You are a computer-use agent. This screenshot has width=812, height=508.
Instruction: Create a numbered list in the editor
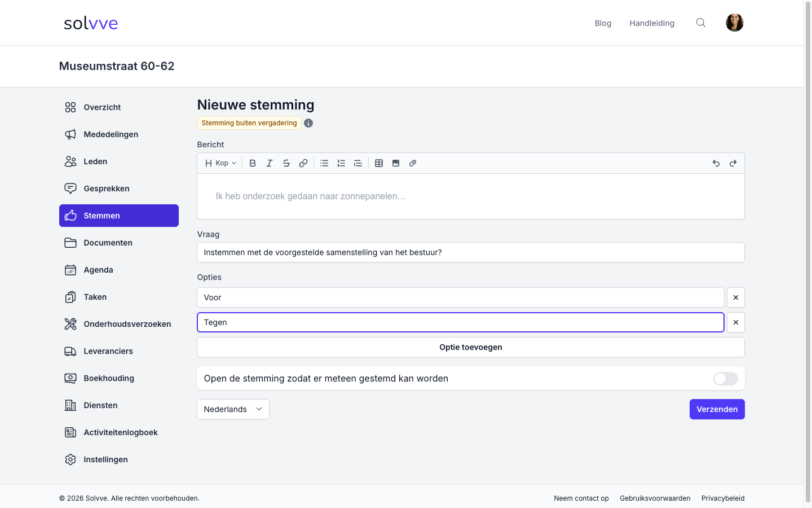pos(341,163)
